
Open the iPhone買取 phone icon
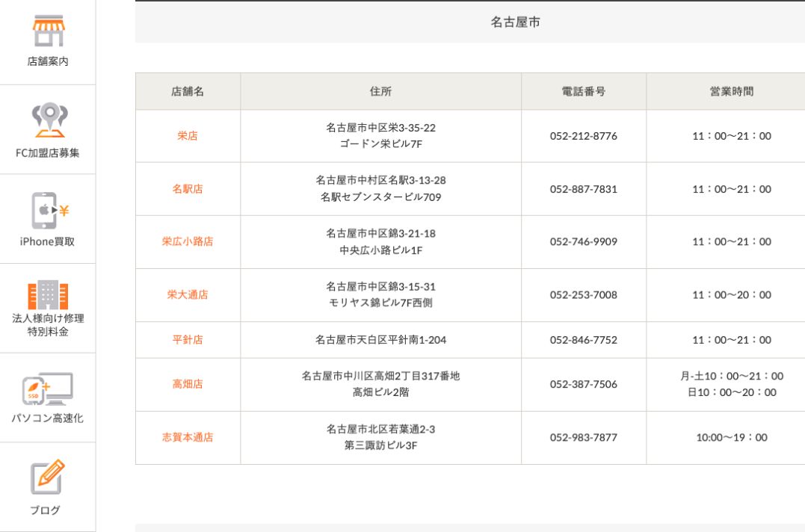pos(50,211)
